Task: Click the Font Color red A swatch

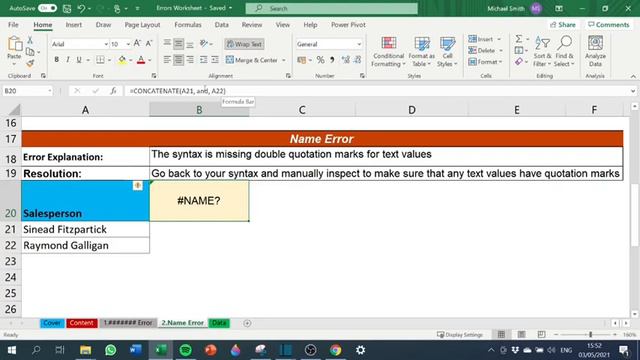Action: click(x=141, y=60)
